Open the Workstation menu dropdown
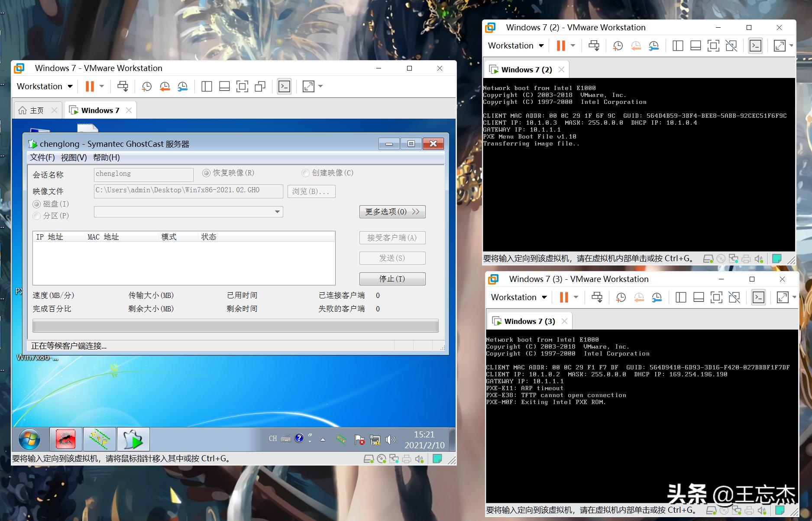This screenshot has width=812, height=521. [x=43, y=86]
